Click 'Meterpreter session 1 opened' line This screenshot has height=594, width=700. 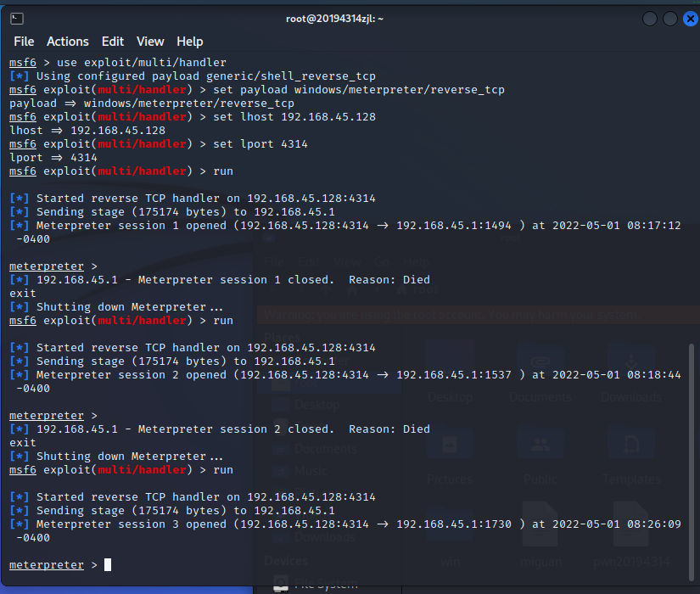pyautogui.click(x=345, y=226)
